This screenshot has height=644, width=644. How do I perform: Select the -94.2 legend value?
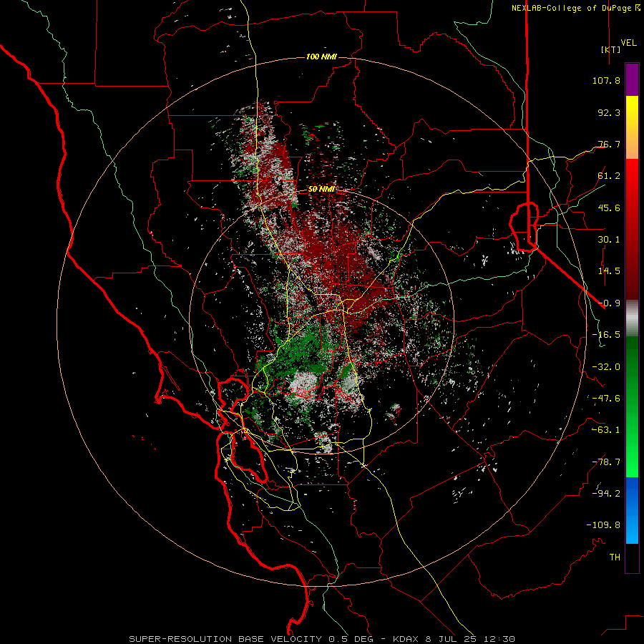[x=606, y=494]
